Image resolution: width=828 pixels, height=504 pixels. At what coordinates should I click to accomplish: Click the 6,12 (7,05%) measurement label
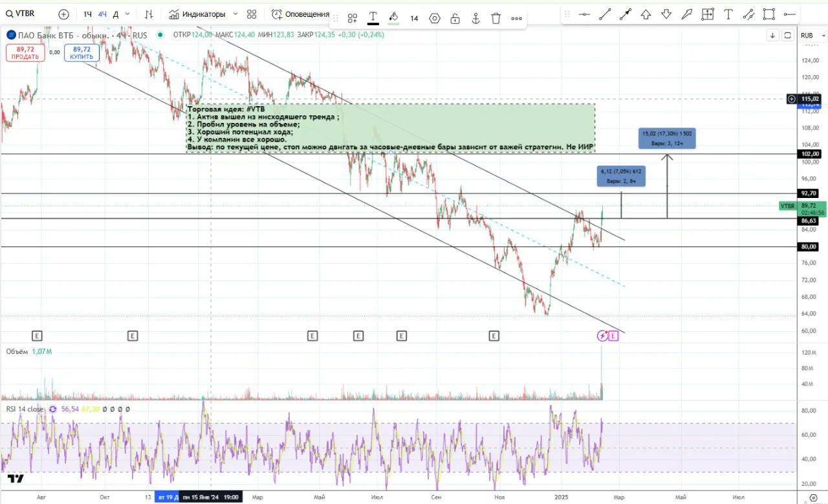point(621,176)
